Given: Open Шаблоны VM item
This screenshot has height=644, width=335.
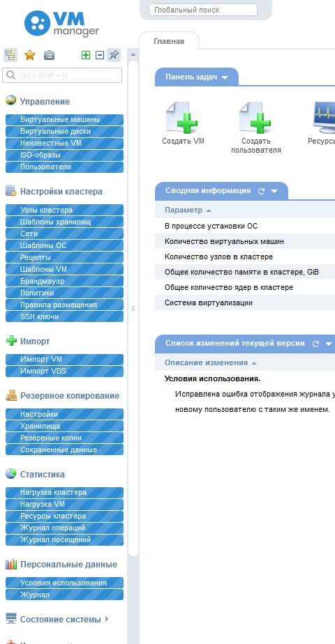Looking at the screenshot, I should coord(64,270).
